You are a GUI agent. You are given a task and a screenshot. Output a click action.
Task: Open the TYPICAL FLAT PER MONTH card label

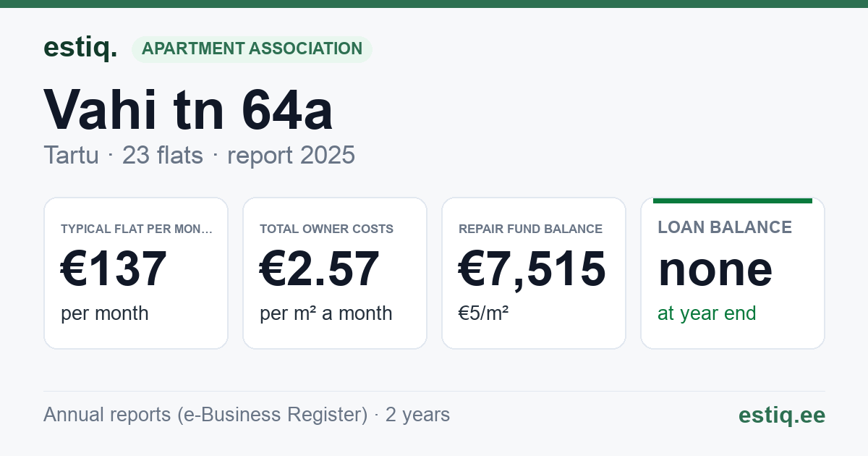pos(137,229)
